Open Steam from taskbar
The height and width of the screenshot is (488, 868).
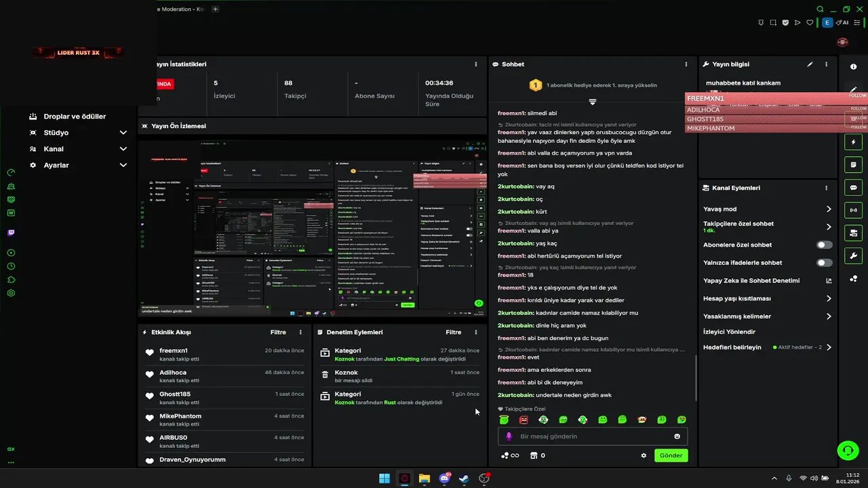(x=465, y=479)
